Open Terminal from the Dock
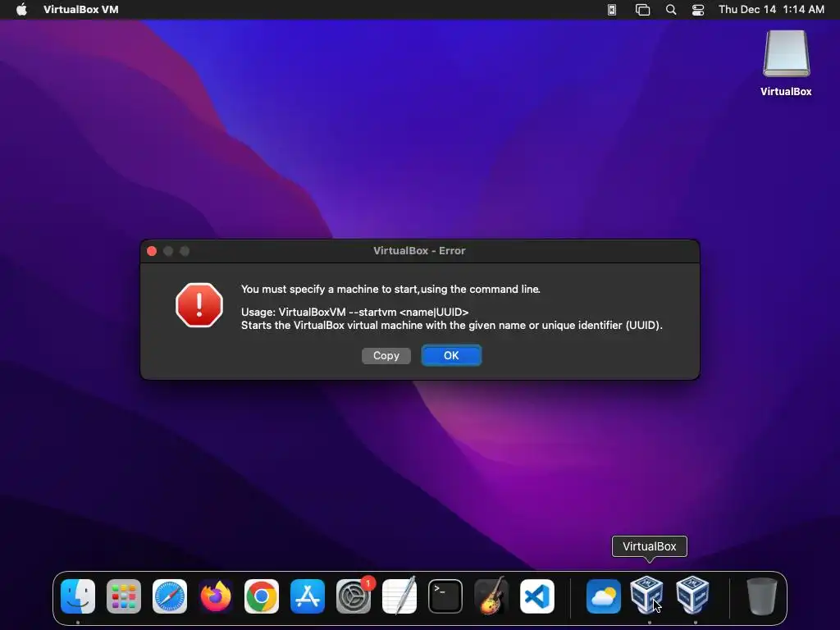 point(445,596)
